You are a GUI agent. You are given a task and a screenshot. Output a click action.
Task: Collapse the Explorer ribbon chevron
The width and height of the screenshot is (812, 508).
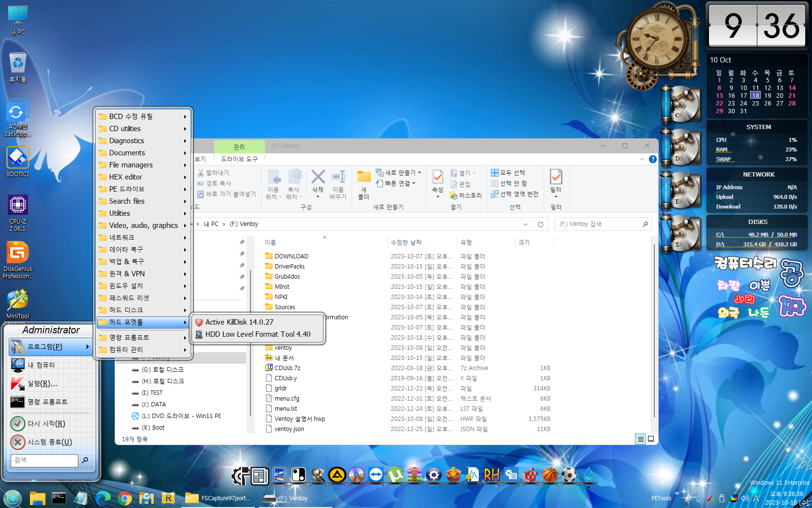[642, 159]
